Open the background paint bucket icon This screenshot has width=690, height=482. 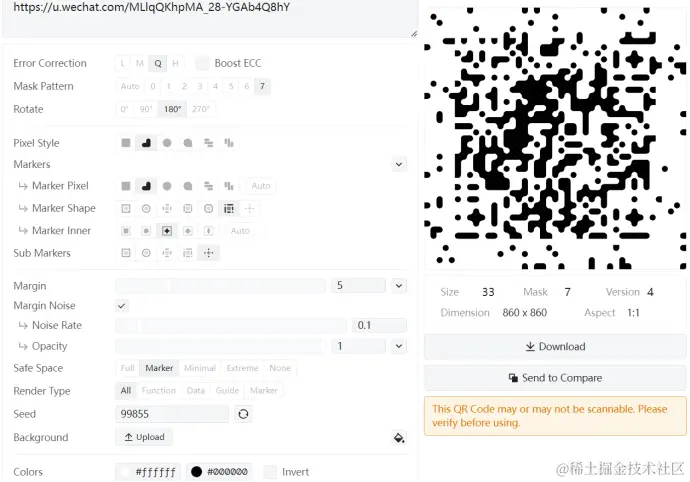[x=399, y=438]
